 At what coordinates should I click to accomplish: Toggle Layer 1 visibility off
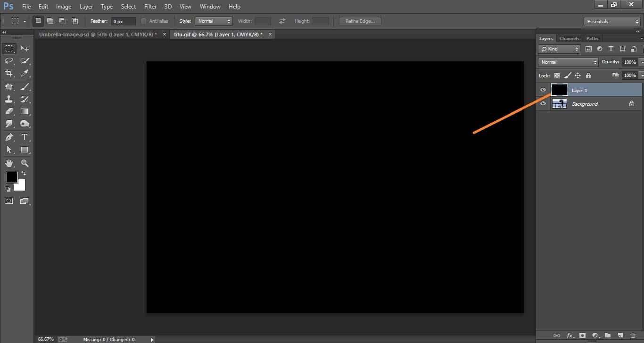click(x=543, y=90)
